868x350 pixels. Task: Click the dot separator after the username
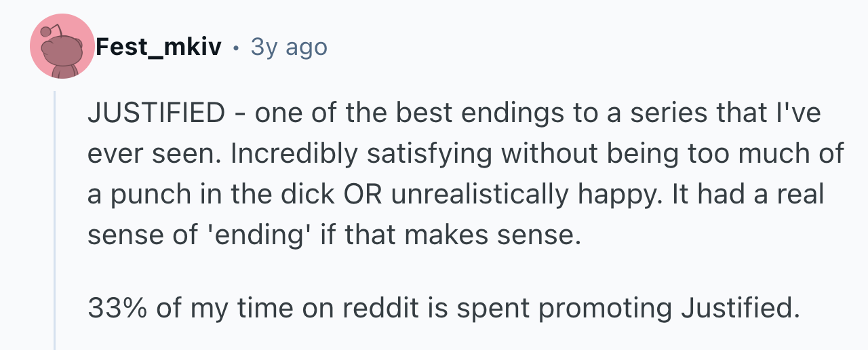click(236, 48)
